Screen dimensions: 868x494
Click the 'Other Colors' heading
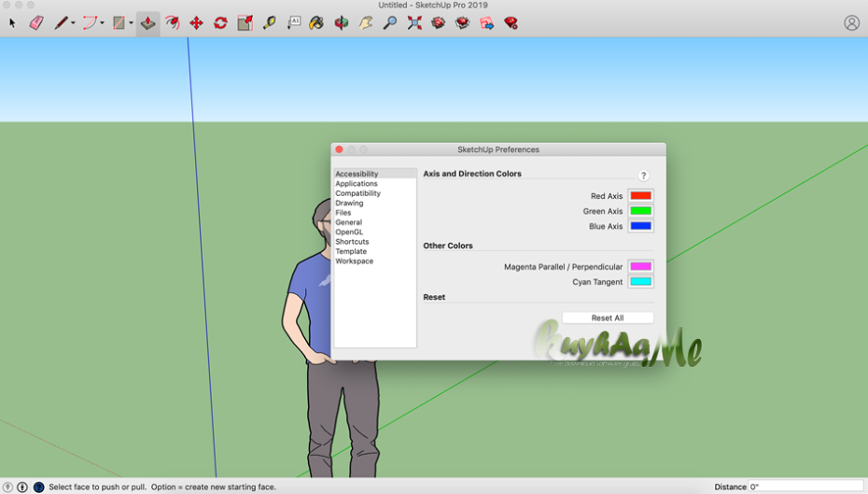click(448, 246)
